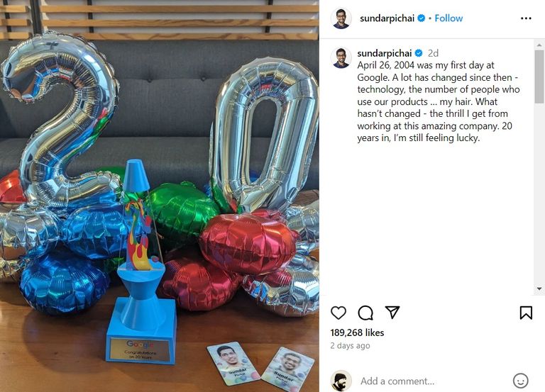The height and width of the screenshot is (392, 545).
Task: Open sundarpichai username in header
Action: click(x=387, y=18)
